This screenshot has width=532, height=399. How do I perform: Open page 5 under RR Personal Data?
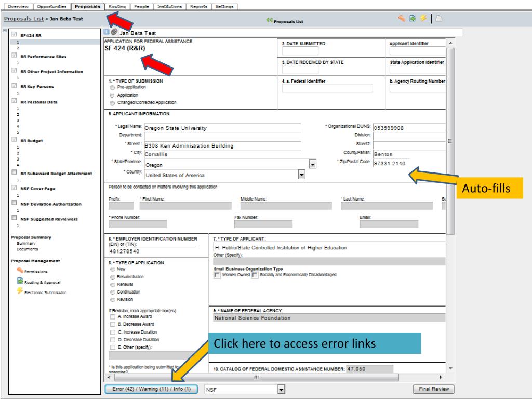(x=18, y=132)
